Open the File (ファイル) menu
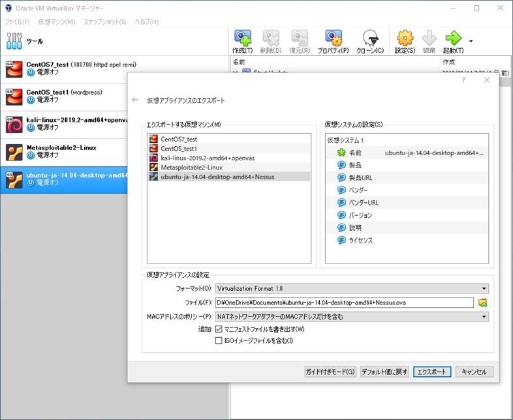Image resolution: width=513 pixels, height=420 pixels. pyautogui.click(x=17, y=22)
